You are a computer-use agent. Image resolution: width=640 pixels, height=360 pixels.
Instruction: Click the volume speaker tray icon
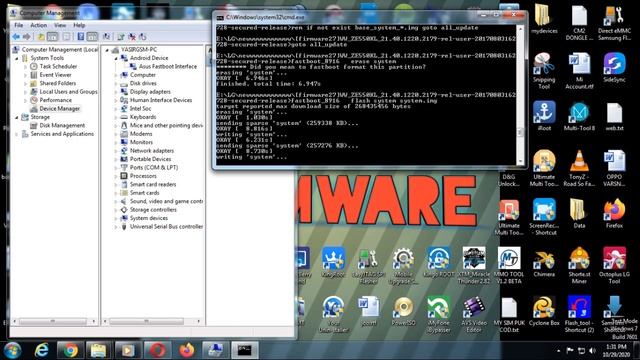pos(593,351)
